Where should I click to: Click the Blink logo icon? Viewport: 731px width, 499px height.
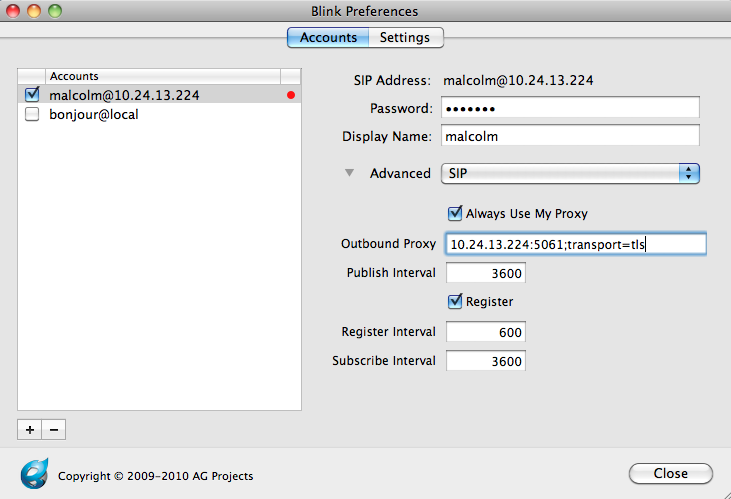tap(35, 472)
